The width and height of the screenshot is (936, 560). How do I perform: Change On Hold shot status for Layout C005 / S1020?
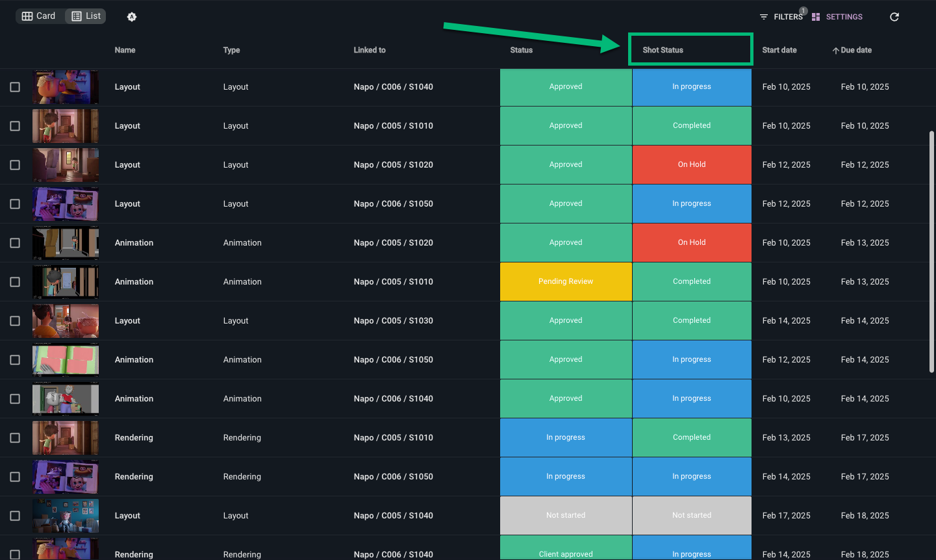[x=692, y=165]
